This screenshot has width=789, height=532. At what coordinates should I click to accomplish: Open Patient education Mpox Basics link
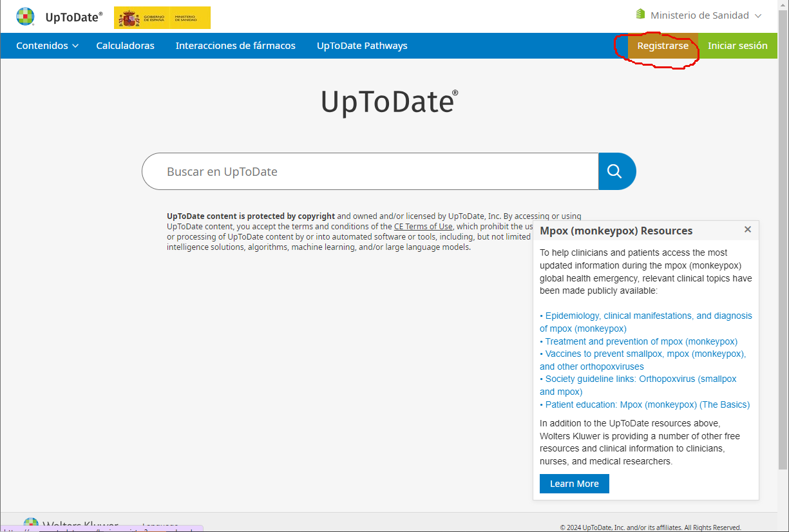[x=647, y=404]
